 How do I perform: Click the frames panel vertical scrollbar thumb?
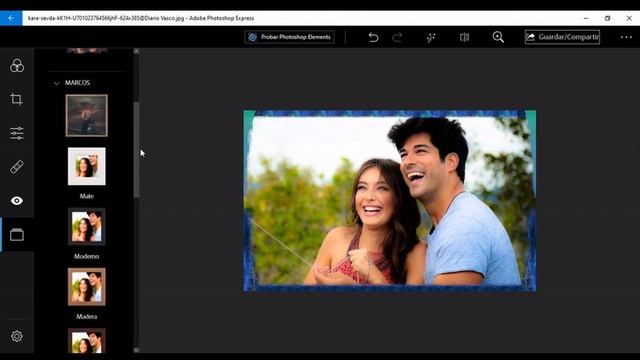[x=136, y=150]
